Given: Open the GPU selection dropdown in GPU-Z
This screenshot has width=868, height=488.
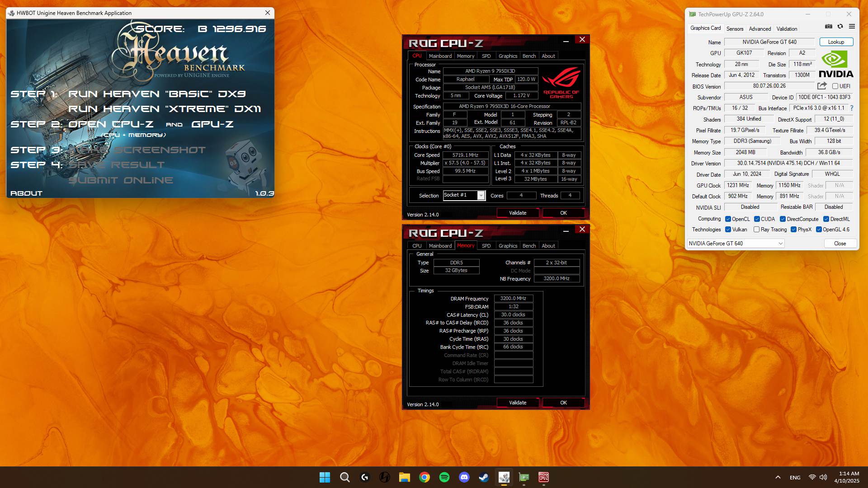Looking at the screenshot, I should (x=736, y=243).
